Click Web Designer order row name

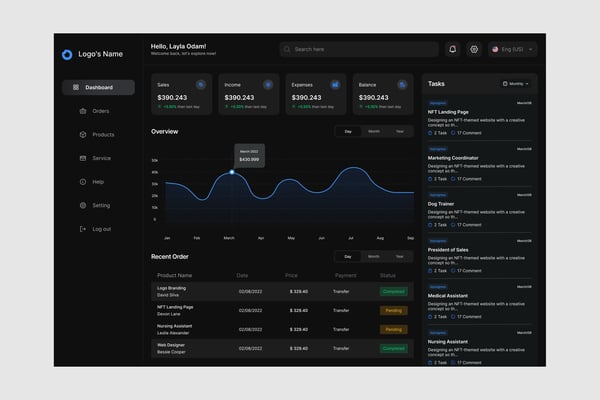point(171,345)
